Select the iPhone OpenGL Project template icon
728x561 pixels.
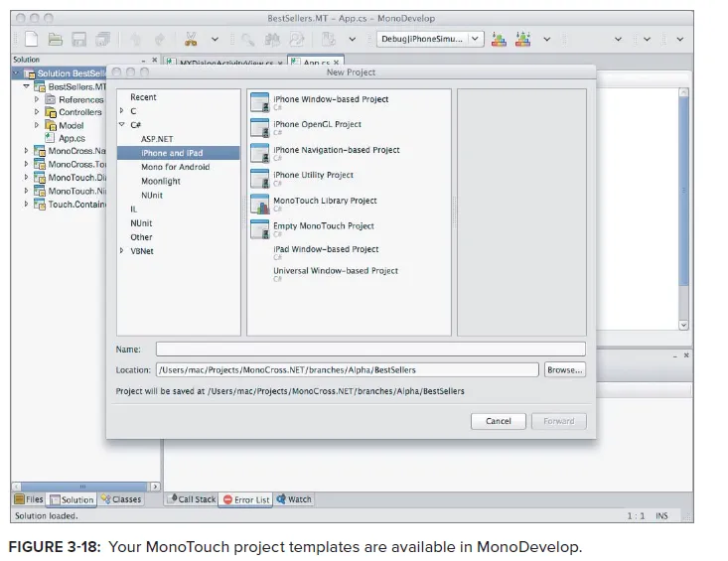259,128
